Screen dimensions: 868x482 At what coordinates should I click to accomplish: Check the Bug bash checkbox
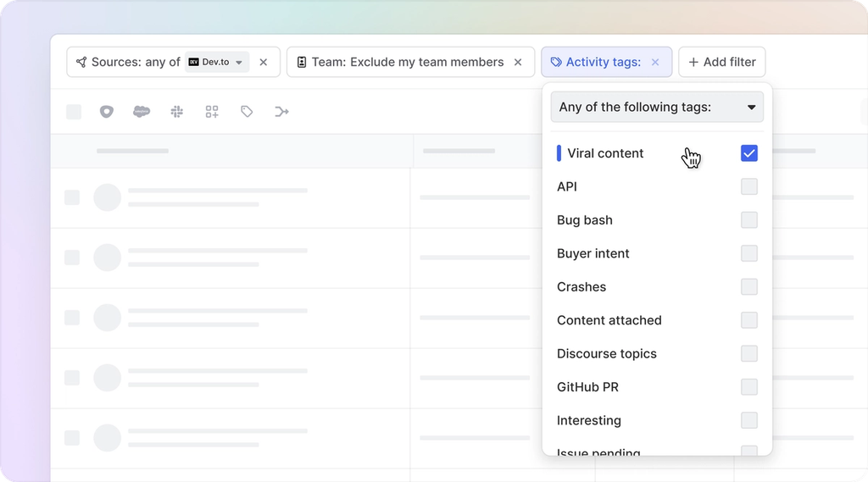pyautogui.click(x=749, y=219)
